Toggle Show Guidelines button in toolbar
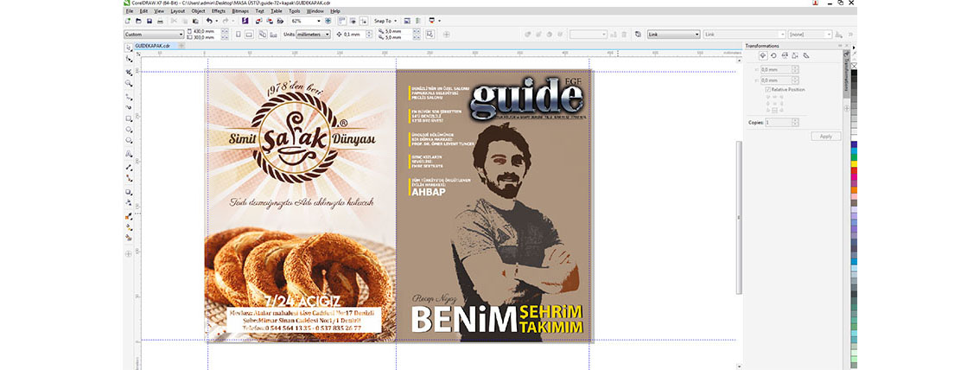The image size is (980, 370). point(364,21)
